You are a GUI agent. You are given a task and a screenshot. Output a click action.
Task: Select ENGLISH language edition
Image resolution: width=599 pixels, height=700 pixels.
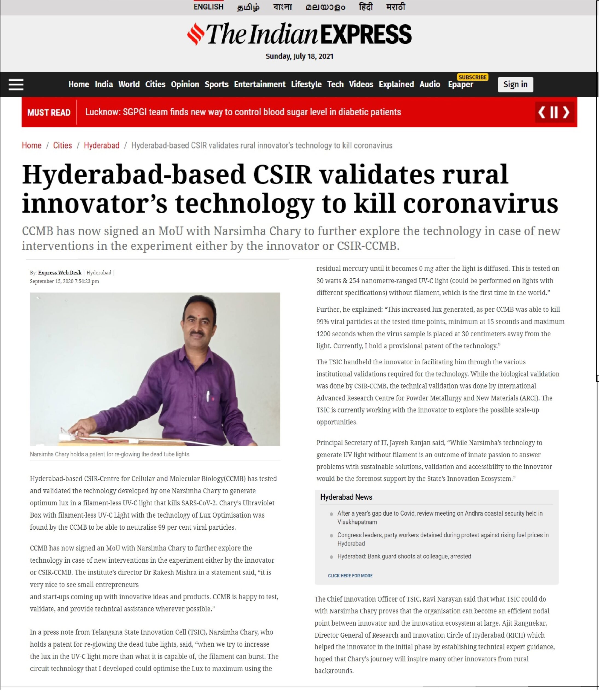point(208,7)
